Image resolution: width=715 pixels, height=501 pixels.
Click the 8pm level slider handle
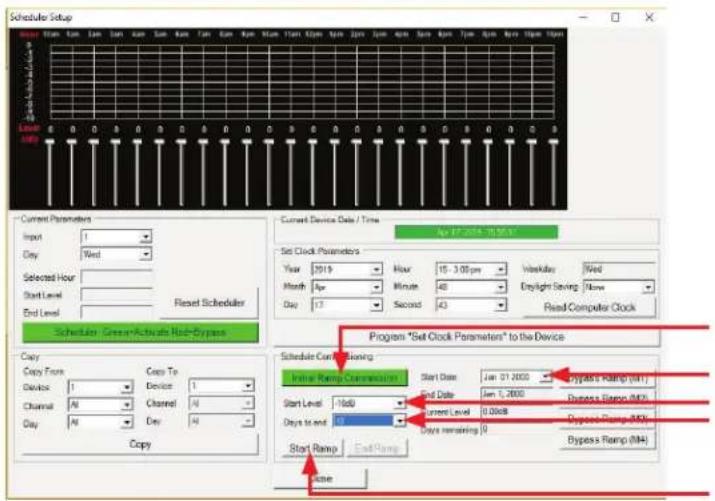point(487,143)
